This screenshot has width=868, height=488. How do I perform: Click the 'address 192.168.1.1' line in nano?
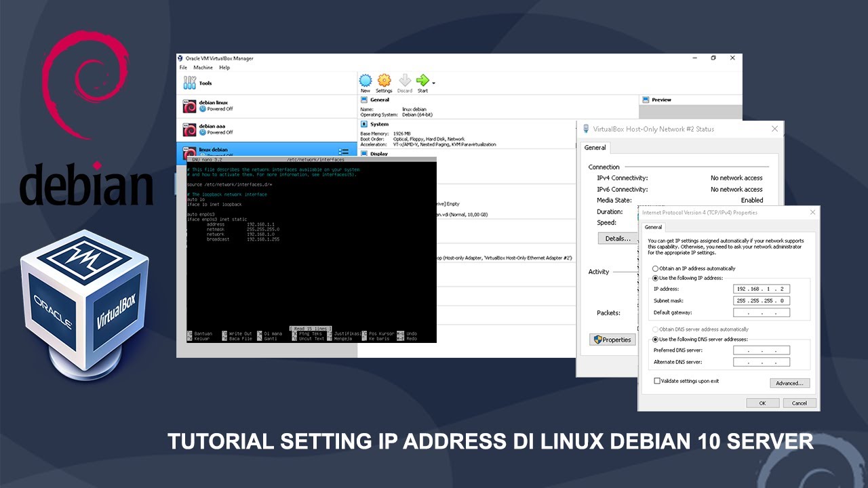click(241, 224)
